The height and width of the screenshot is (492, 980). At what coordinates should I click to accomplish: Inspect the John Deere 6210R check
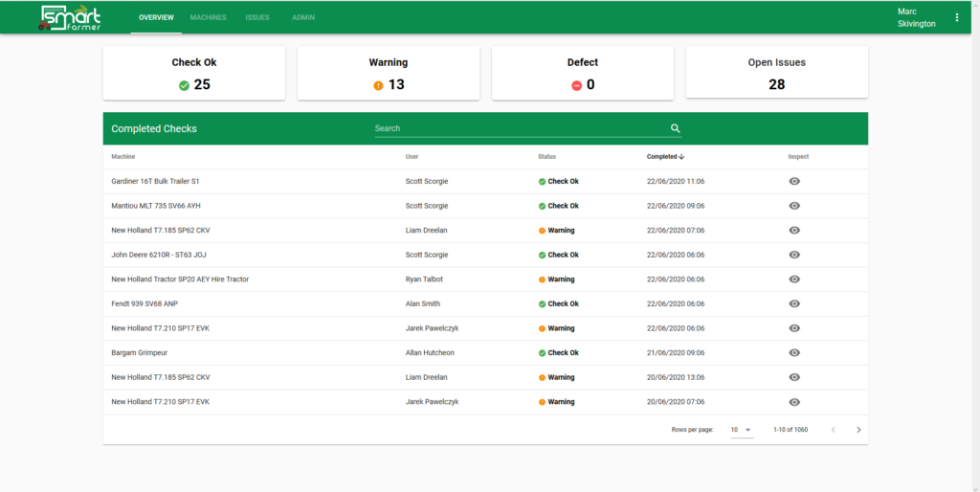point(794,255)
